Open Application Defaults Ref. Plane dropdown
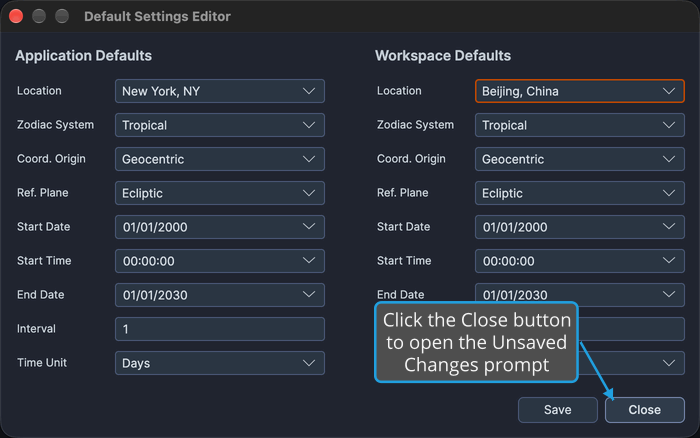 (220, 193)
